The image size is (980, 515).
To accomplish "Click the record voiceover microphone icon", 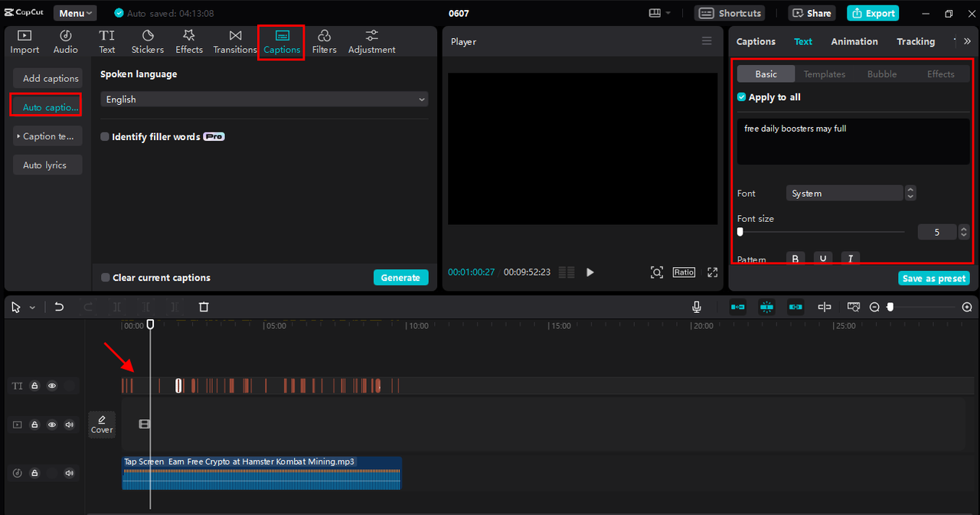I will 697,307.
